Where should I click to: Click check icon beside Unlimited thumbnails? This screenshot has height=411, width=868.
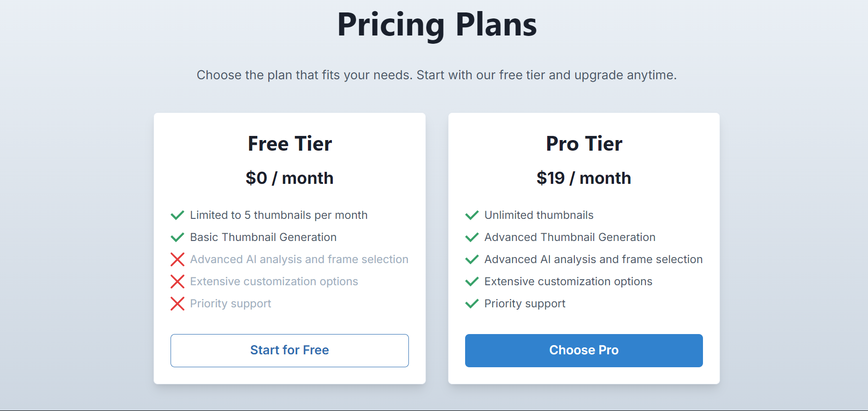click(x=472, y=215)
